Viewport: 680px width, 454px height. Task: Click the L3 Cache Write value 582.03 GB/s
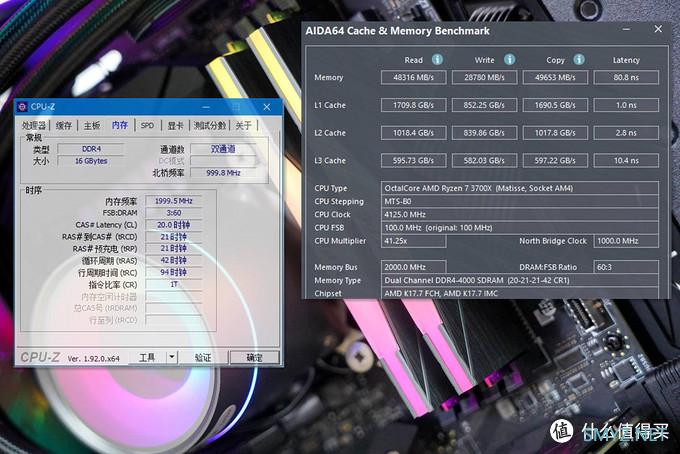pyautogui.click(x=484, y=160)
